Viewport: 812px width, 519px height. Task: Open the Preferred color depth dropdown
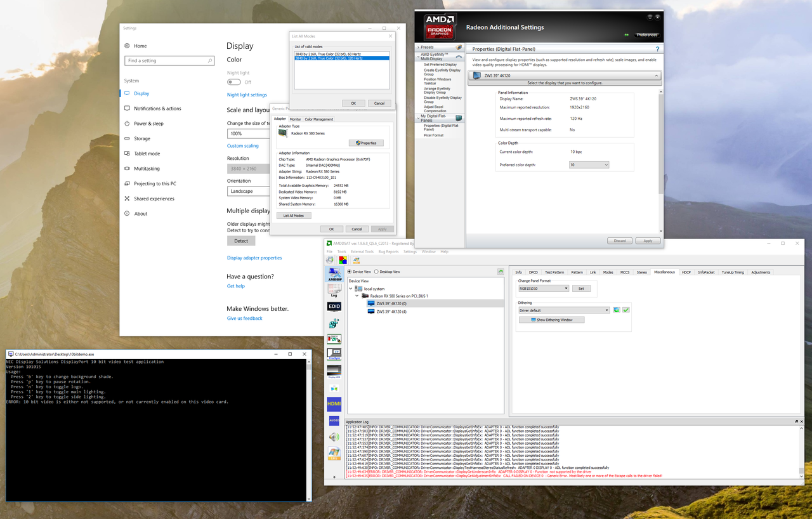(x=589, y=164)
